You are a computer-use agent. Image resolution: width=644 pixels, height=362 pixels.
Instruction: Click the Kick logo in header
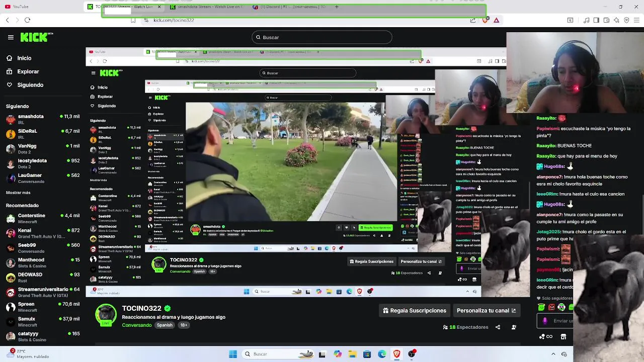pos(36,37)
